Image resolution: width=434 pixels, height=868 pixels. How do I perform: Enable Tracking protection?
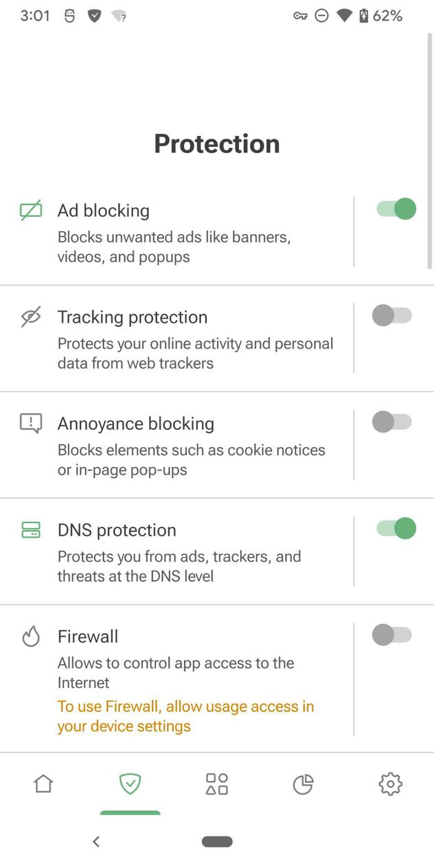[x=392, y=315]
